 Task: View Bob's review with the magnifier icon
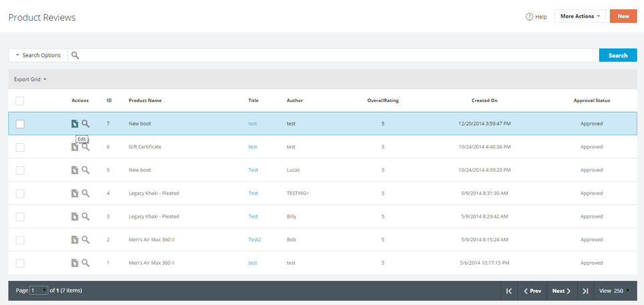coord(85,240)
